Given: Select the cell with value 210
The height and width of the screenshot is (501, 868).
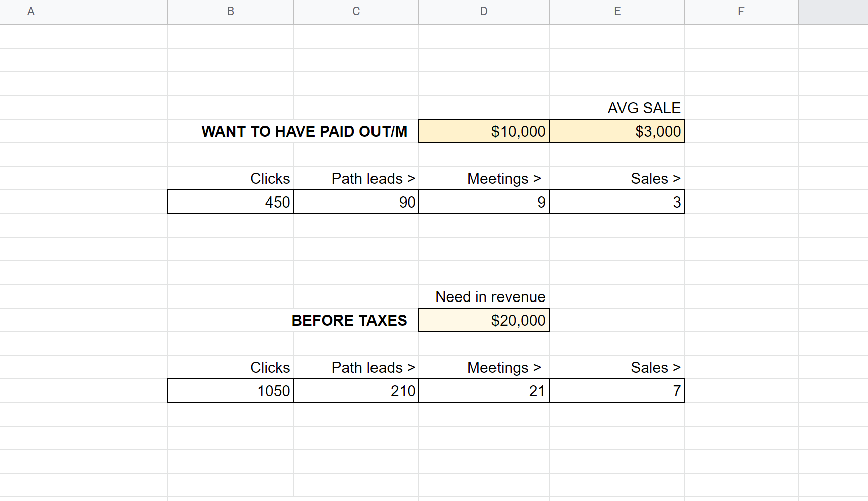Looking at the screenshot, I should pos(356,391).
